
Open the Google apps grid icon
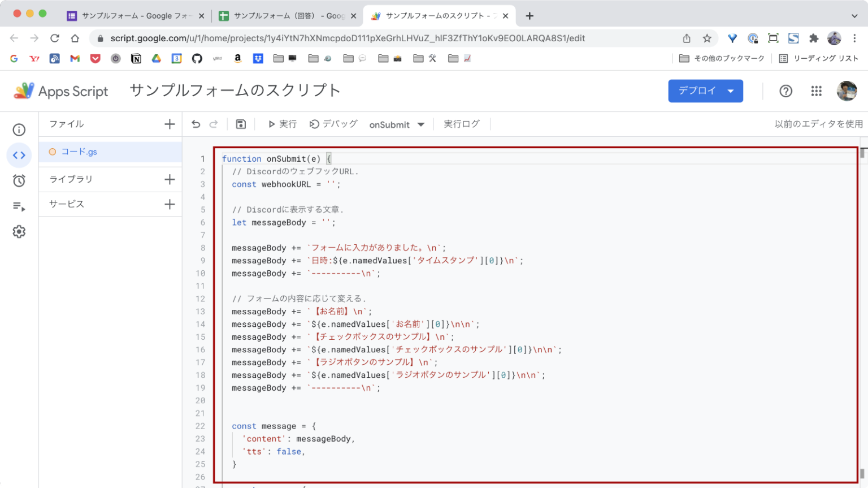point(816,91)
